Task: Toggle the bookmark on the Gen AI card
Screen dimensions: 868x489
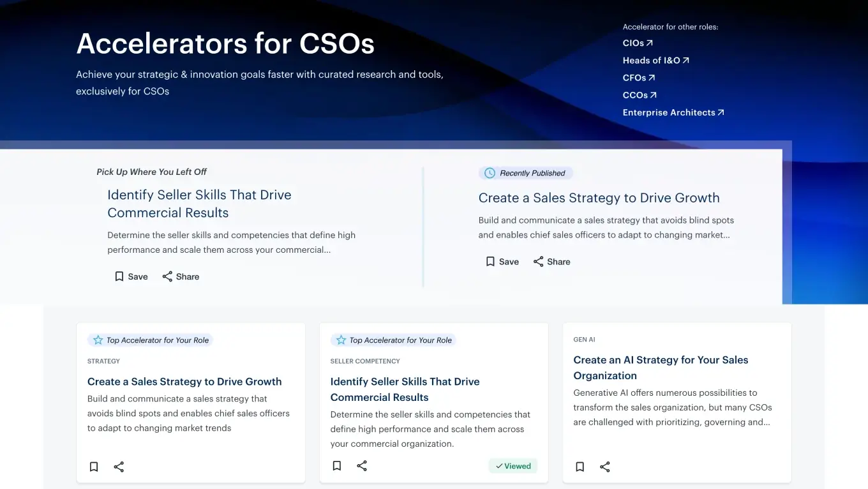Action: 580,467
